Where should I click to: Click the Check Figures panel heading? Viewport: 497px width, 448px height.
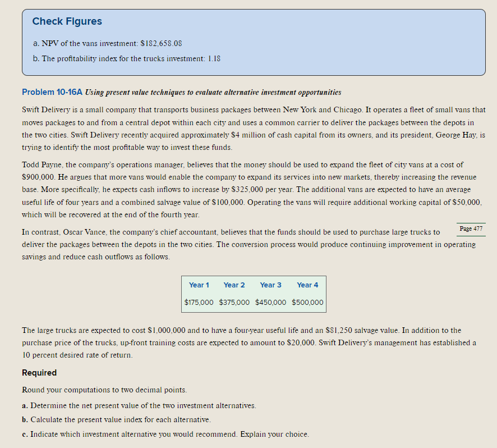(67, 21)
